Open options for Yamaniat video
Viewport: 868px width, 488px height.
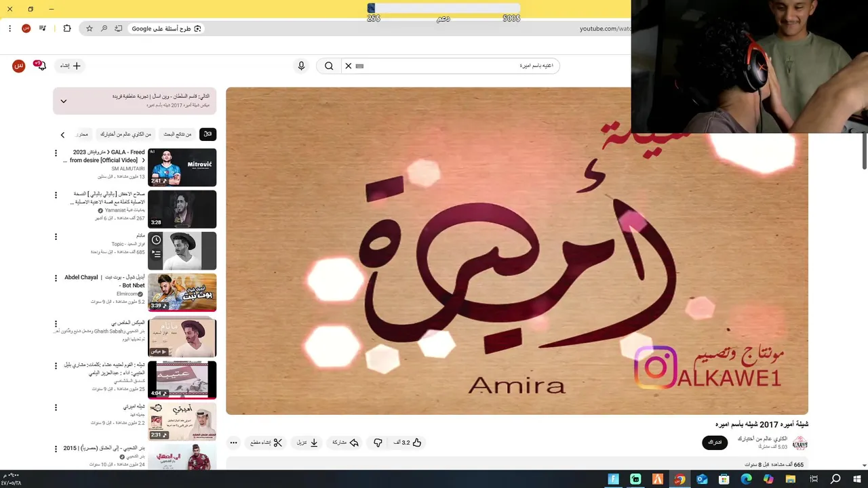tap(56, 195)
